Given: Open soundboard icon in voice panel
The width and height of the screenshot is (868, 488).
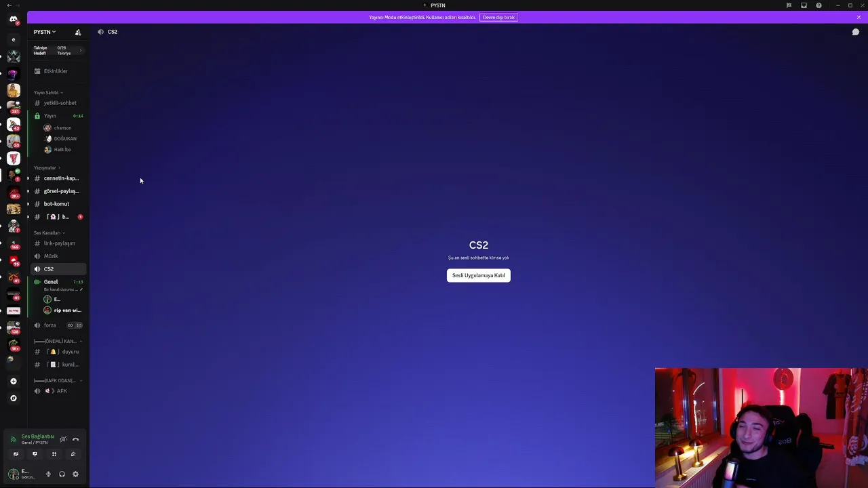Looking at the screenshot, I should tap(73, 454).
